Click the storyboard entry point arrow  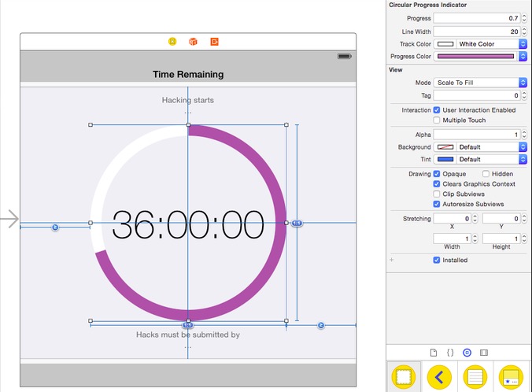click(9, 219)
